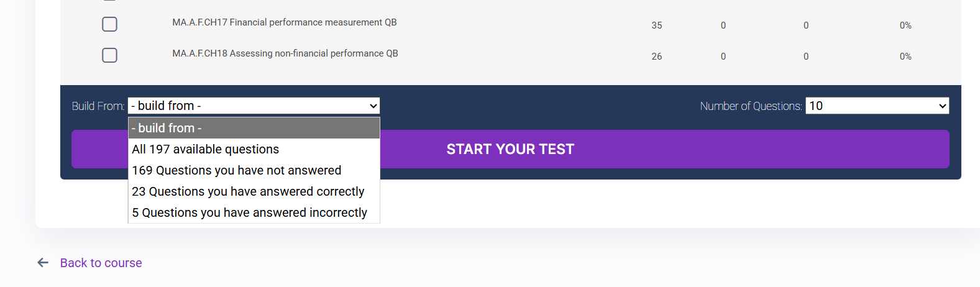Screen dimensions: 980x287
Task: Click the 'Build From:' label text
Action: pyautogui.click(x=98, y=106)
